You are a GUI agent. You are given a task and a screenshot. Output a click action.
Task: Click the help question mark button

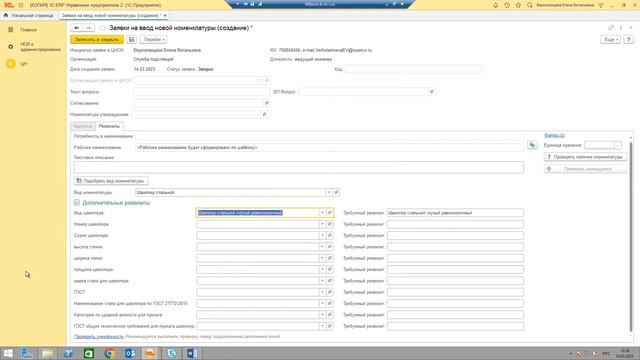(x=629, y=40)
